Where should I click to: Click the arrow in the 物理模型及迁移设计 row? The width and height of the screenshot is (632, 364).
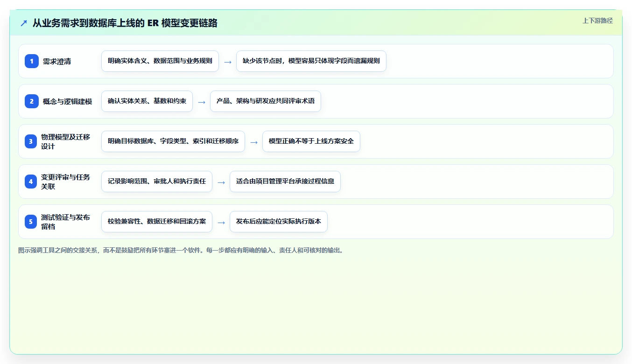click(x=254, y=142)
